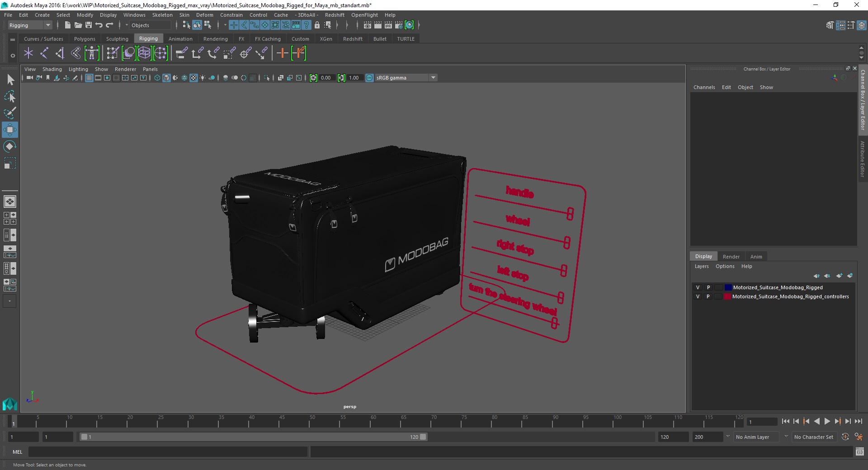Undo the last action
868x470 pixels.
[99, 25]
